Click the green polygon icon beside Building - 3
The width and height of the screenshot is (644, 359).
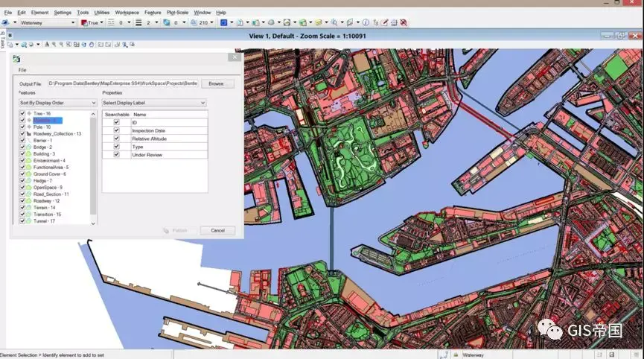tap(29, 153)
